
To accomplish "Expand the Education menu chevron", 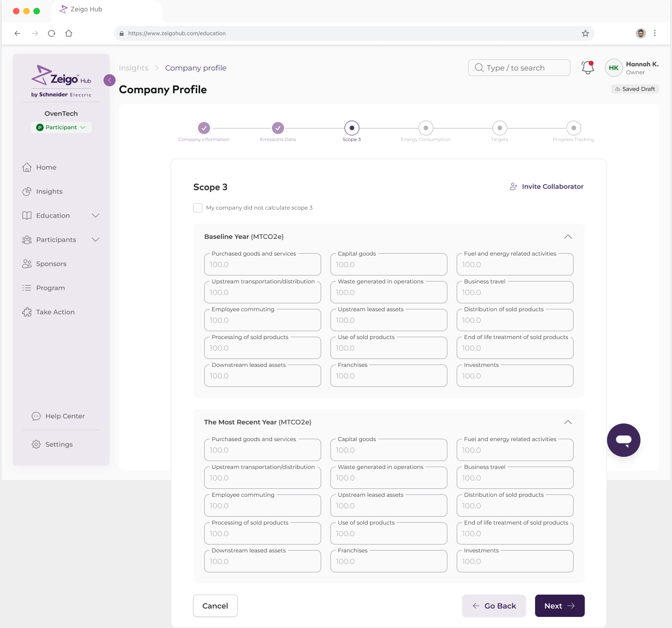I will click(96, 216).
